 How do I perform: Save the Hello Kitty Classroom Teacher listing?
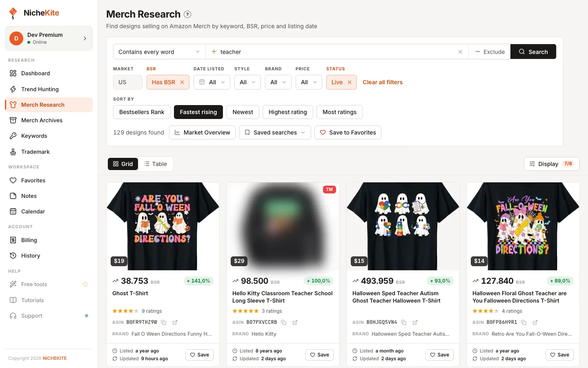[x=319, y=355]
